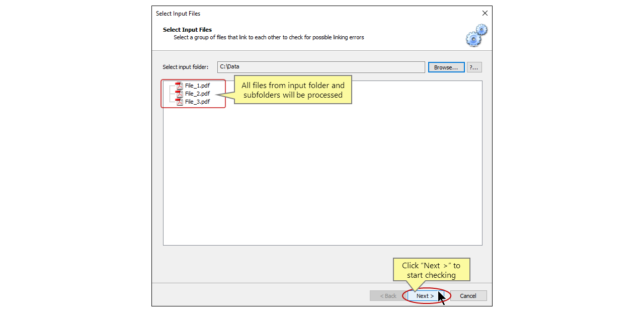Click the 'Select input folder:' label
Viewport: 644px width, 312px height.
(x=185, y=67)
